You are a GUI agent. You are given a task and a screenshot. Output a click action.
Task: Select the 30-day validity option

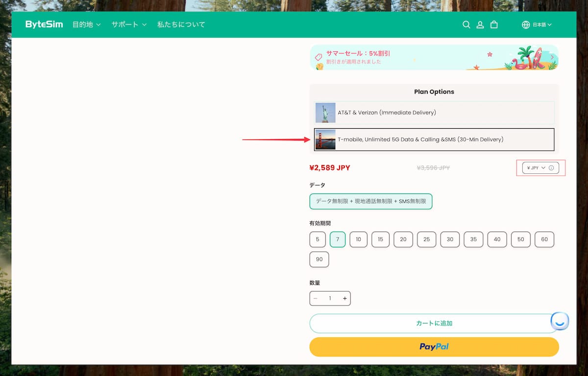450,239
